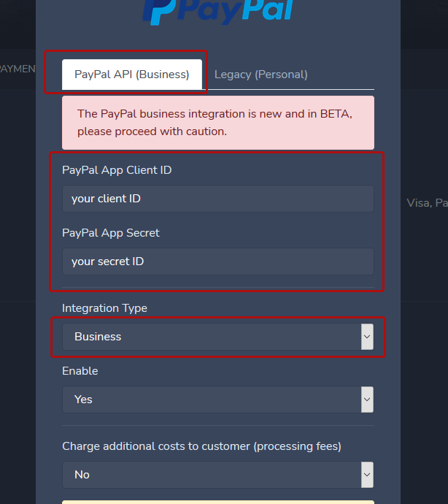Click the PayPal logo
This screenshot has height=504, width=448.
(217, 12)
